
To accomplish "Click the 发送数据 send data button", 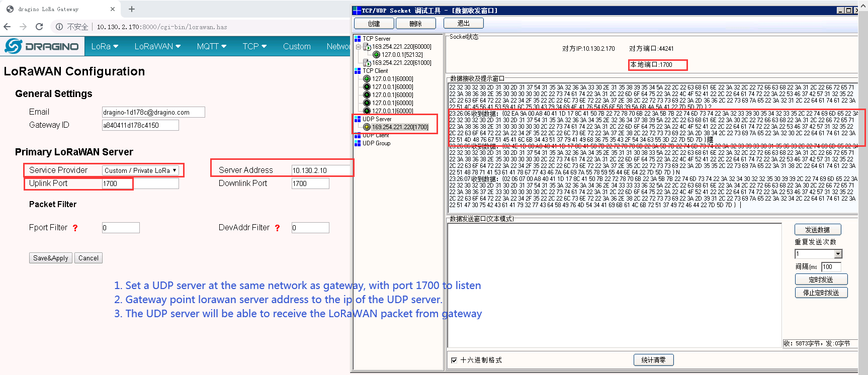I will (x=818, y=230).
